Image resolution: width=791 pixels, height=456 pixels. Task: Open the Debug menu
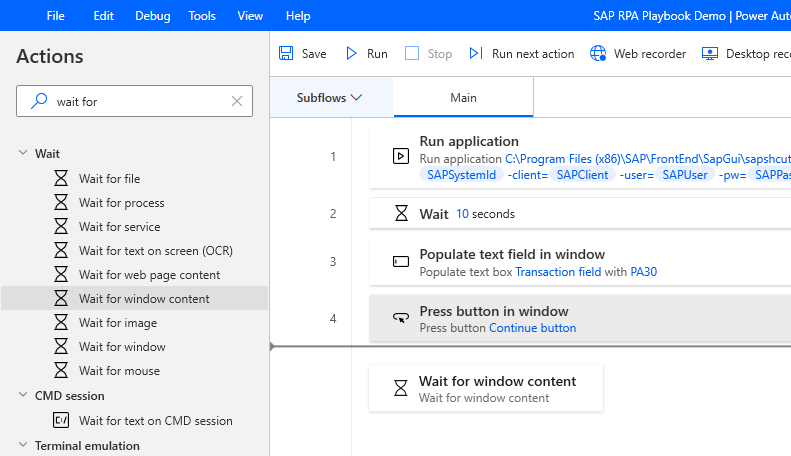coord(152,16)
